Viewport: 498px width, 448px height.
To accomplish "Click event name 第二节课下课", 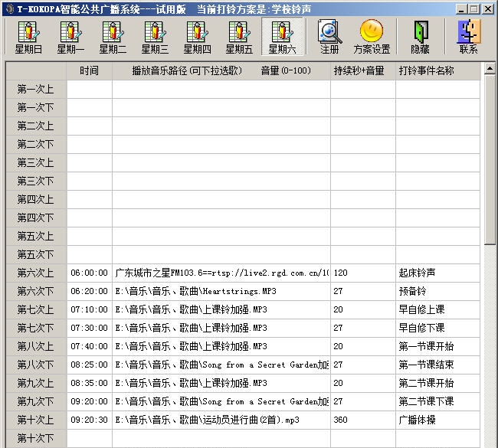I will click(437, 401).
